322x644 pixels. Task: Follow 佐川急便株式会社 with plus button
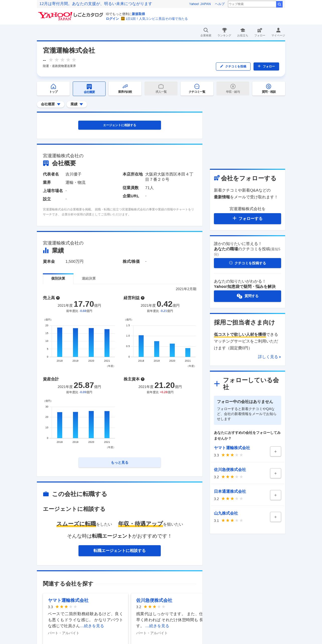pos(275,473)
